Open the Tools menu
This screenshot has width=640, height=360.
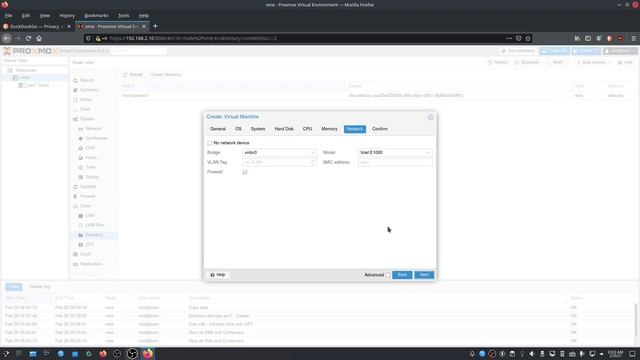coord(123,16)
